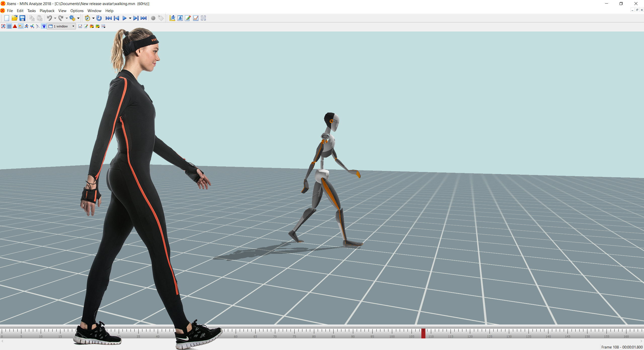Open the 1 window layout dropdown
This screenshot has width=644, height=350.
click(x=62, y=26)
